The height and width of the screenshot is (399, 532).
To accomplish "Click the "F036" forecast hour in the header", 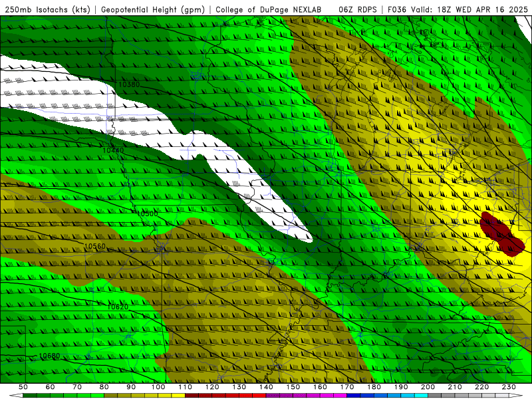I will (397, 9).
